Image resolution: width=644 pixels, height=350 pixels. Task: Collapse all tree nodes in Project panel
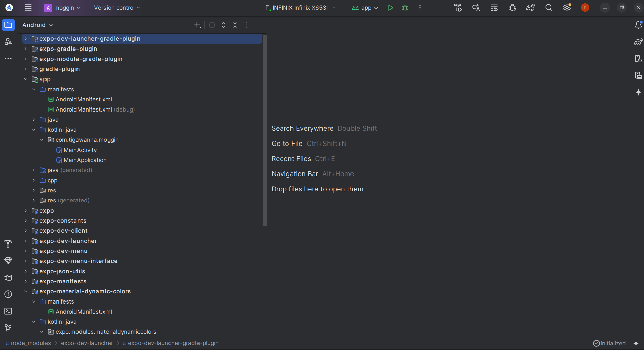click(235, 25)
